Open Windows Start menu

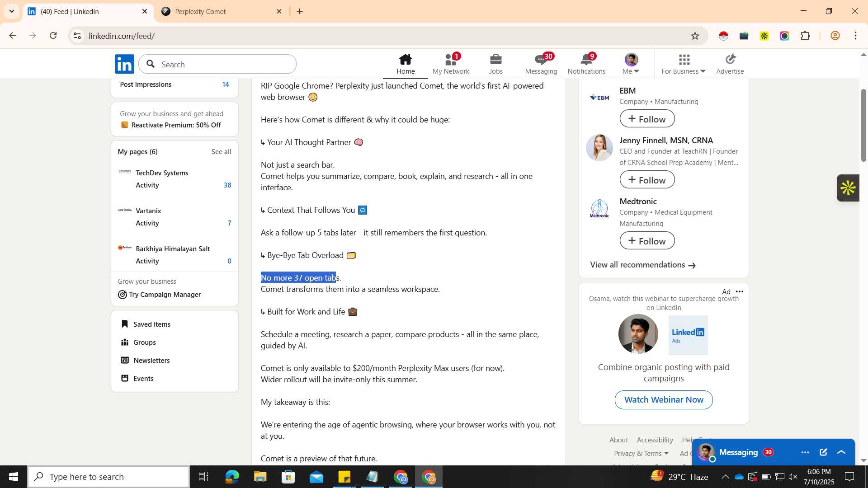pyautogui.click(x=13, y=477)
